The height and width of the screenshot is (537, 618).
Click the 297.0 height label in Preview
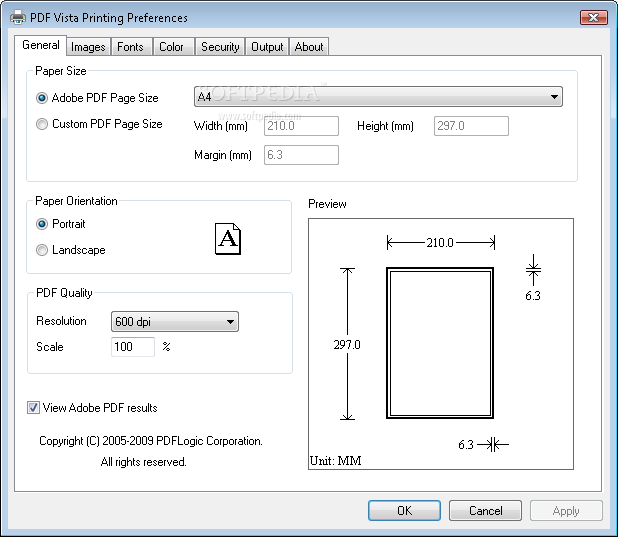[x=347, y=345]
